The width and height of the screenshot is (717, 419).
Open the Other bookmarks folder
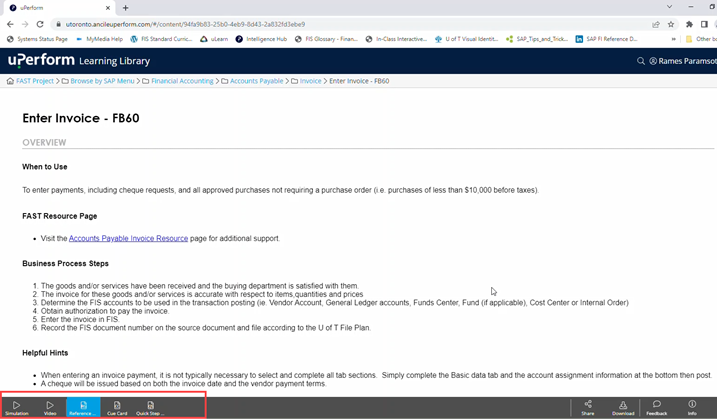click(701, 39)
